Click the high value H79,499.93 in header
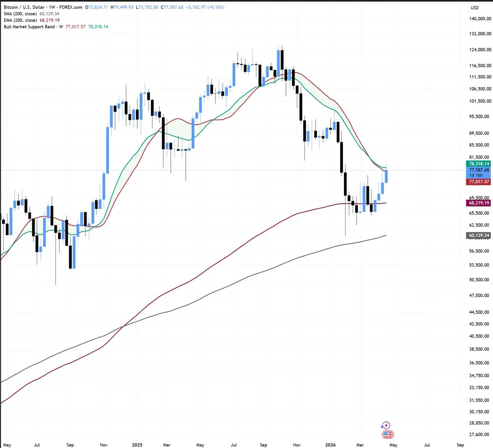 pos(122,7)
